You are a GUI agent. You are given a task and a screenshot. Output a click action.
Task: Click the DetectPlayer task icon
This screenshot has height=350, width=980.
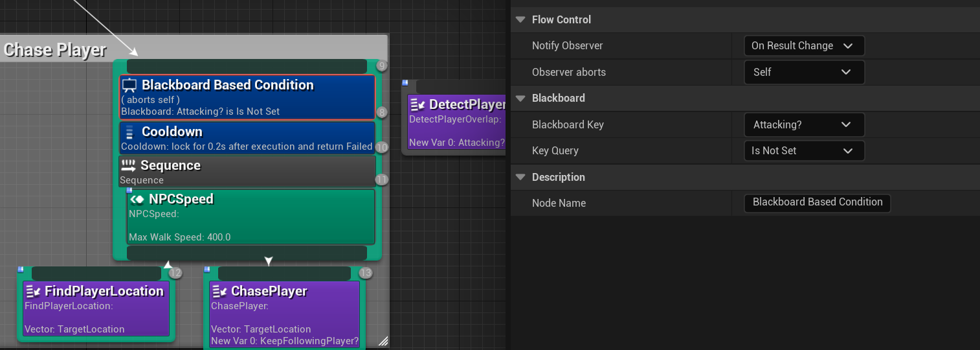(x=418, y=105)
